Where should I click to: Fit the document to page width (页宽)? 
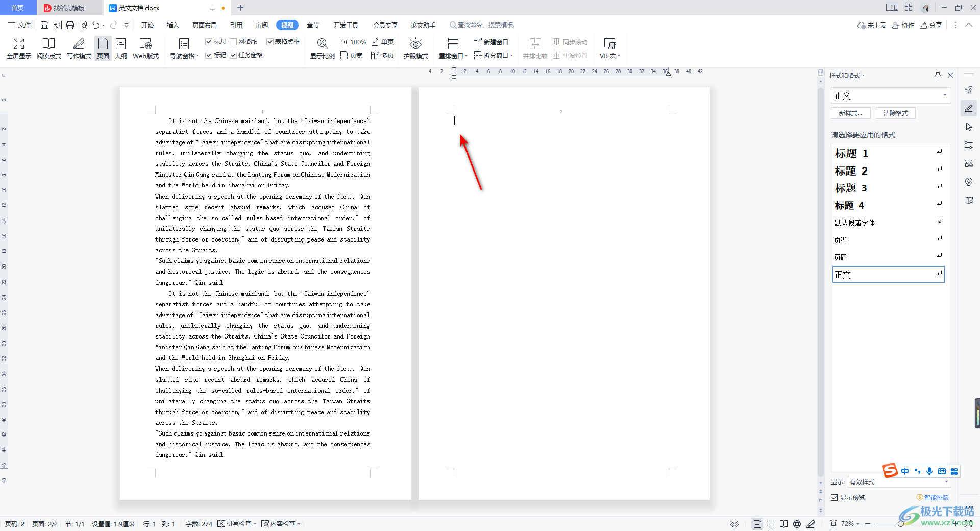pyautogui.click(x=351, y=55)
